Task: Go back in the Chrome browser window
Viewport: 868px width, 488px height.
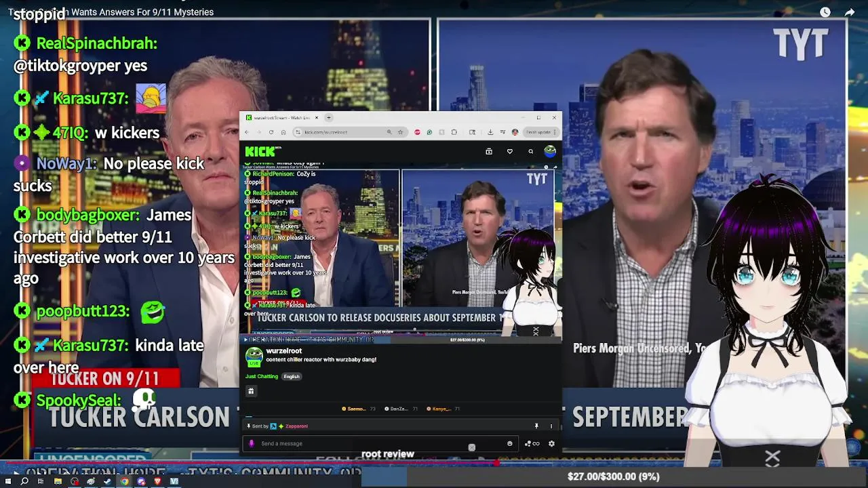Action: pos(246,132)
